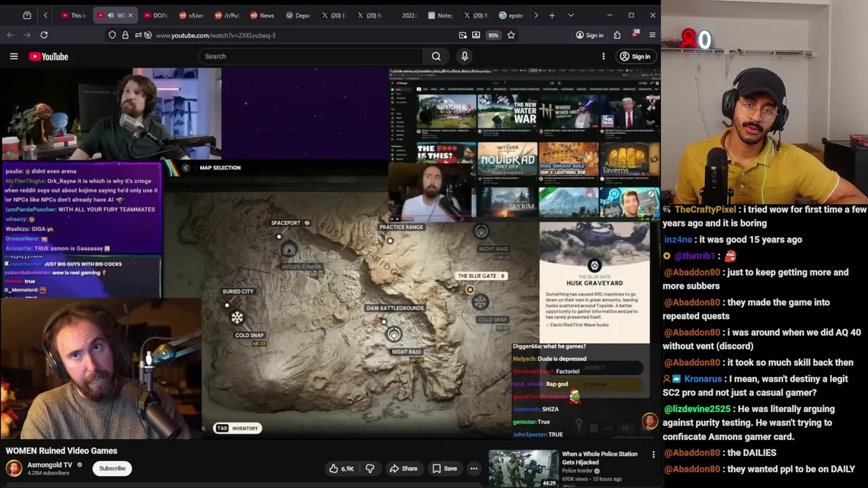The image size is (868, 488).
Task: Open options menu for the recommended video
Action: coord(654,455)
